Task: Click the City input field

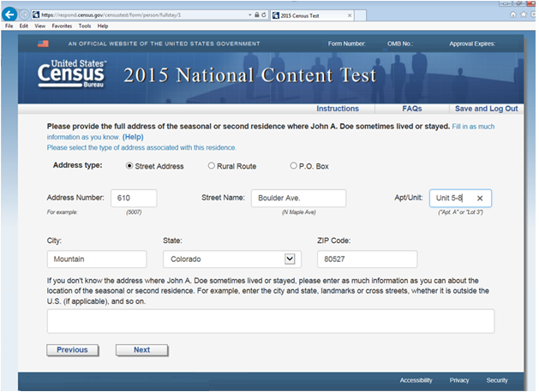Action: pyautogui.click(x=97, y=259)
